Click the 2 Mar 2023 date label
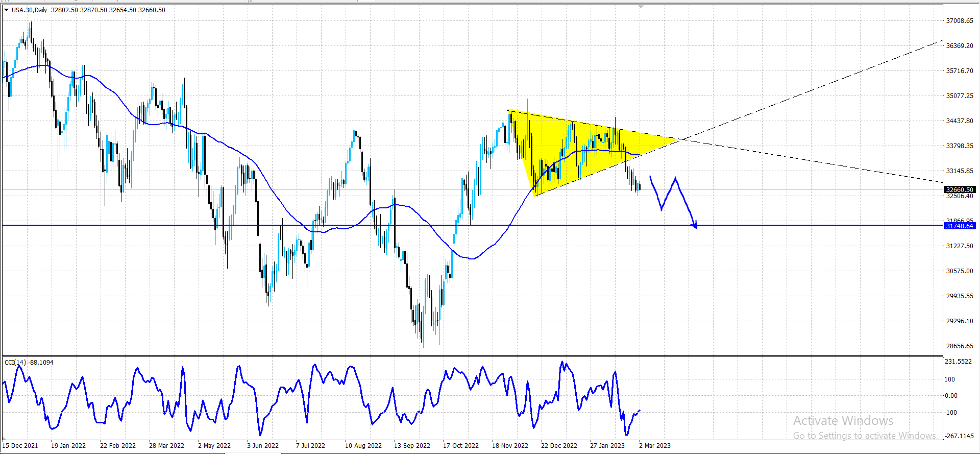This screenshot has height=454, width=980. click(655, 445)
